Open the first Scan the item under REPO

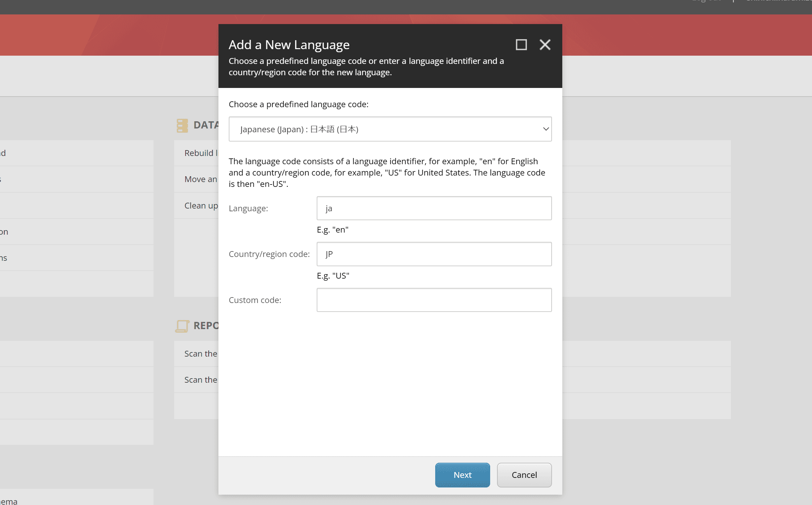point(201,353)
